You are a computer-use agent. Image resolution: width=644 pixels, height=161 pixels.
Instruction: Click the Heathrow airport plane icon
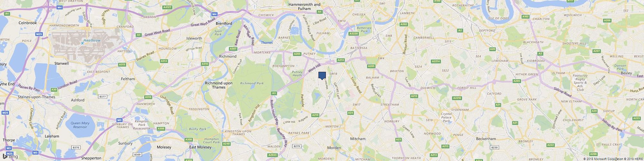coord(82,43)
